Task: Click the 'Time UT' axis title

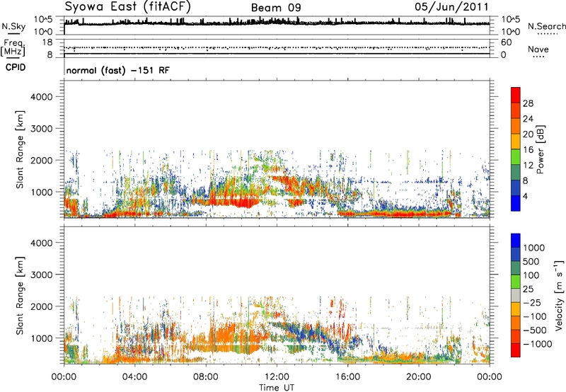Action: click(277, 388)
